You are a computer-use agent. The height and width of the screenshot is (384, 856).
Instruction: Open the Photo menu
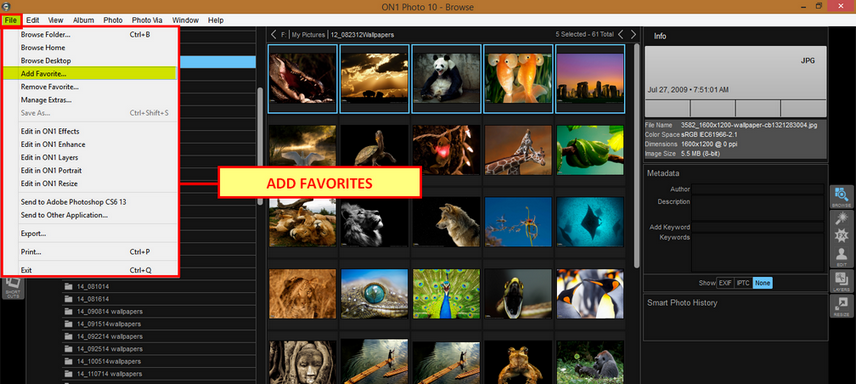coord(113,20)
